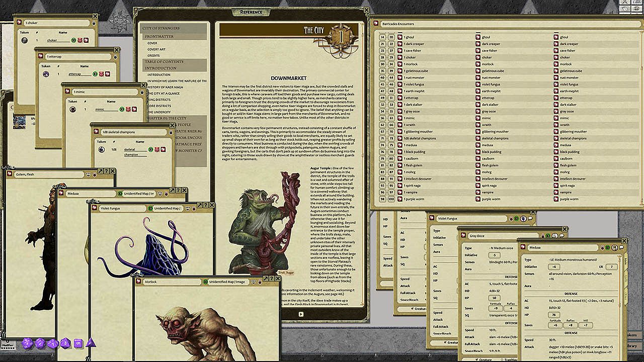This screenshot has width=644, height=362.
Task: Click the skeletal champion token image
Action: pos(101,149)
